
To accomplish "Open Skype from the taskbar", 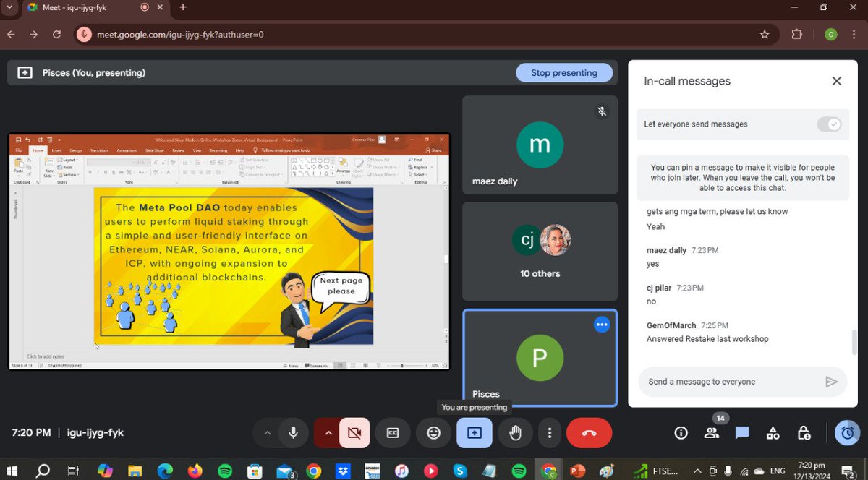I will coord(459,471).
